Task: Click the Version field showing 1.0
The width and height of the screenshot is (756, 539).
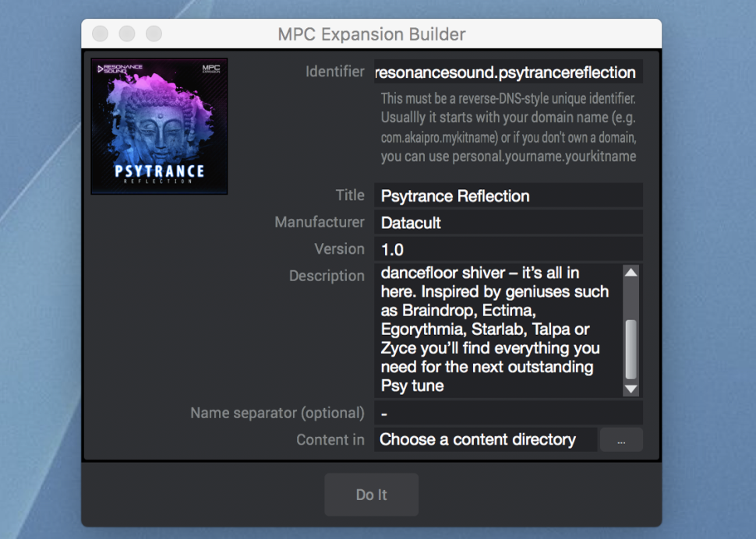Action: click(508, 249)
